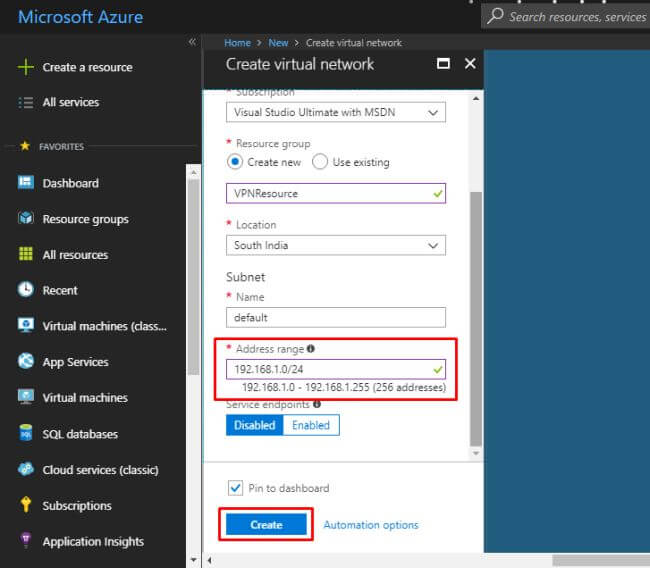
Task: Select the Use existing radio button
Action: 320,162
